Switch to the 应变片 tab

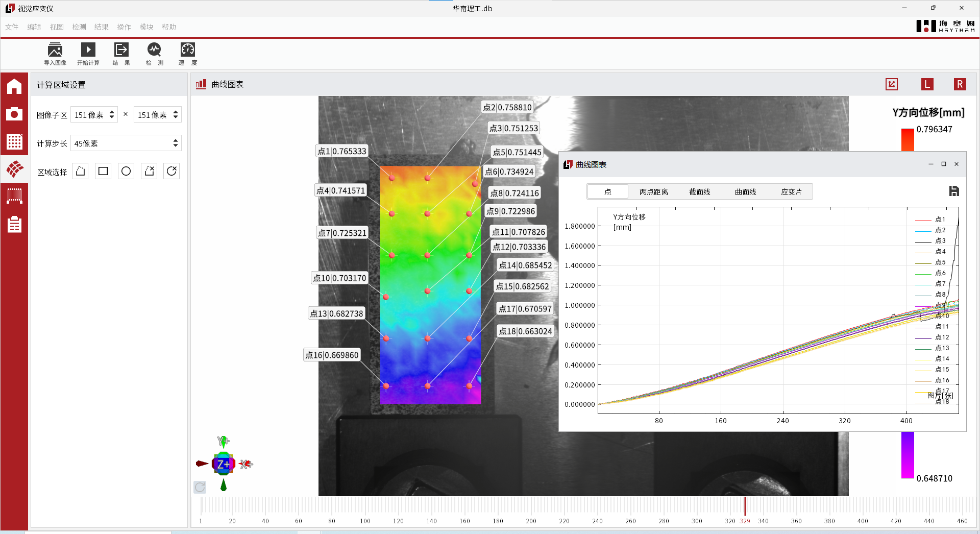coord(791,192)
